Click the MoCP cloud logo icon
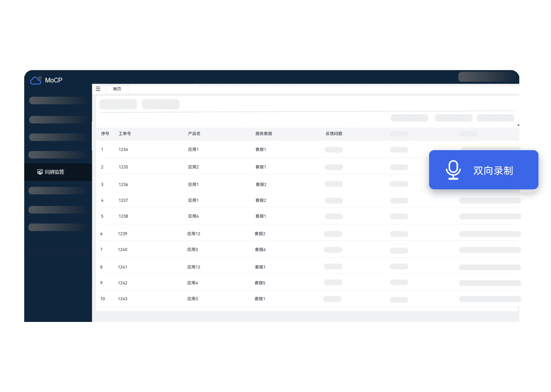This screenshot has width=551, height=392. tap(36, 80)
